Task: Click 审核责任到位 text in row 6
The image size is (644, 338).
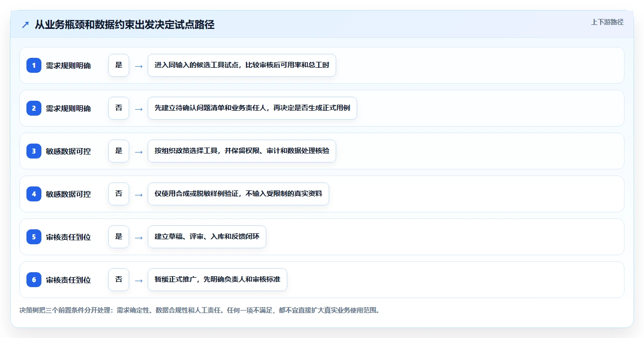Action: tap(68, 280)
